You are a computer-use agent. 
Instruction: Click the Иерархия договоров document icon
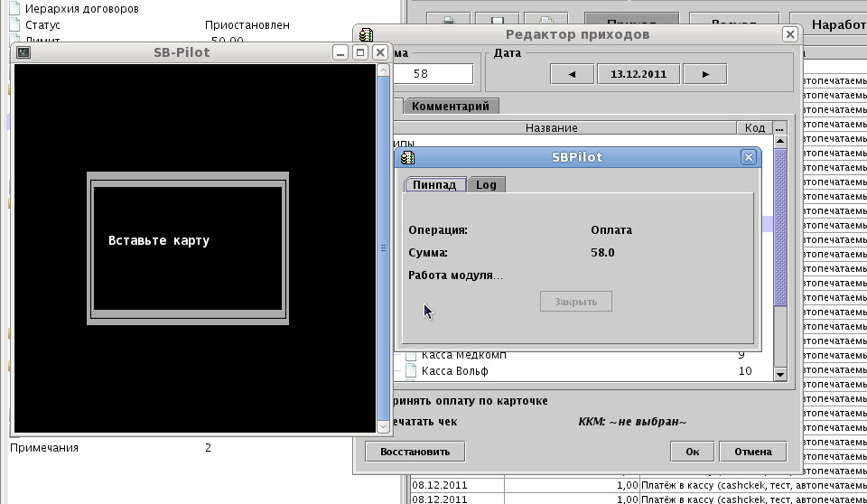(x=14, y=9)
